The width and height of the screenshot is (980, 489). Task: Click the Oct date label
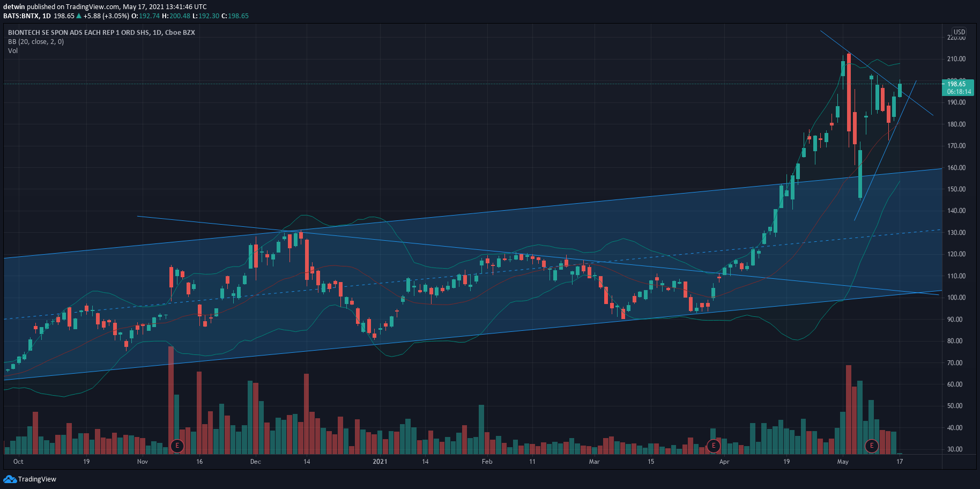click(18, 462)
